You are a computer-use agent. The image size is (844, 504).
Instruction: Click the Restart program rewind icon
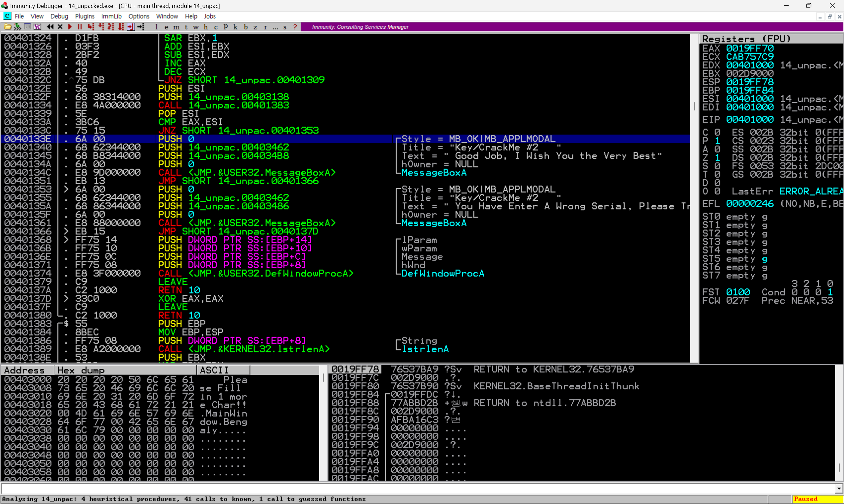click(50, 27)
